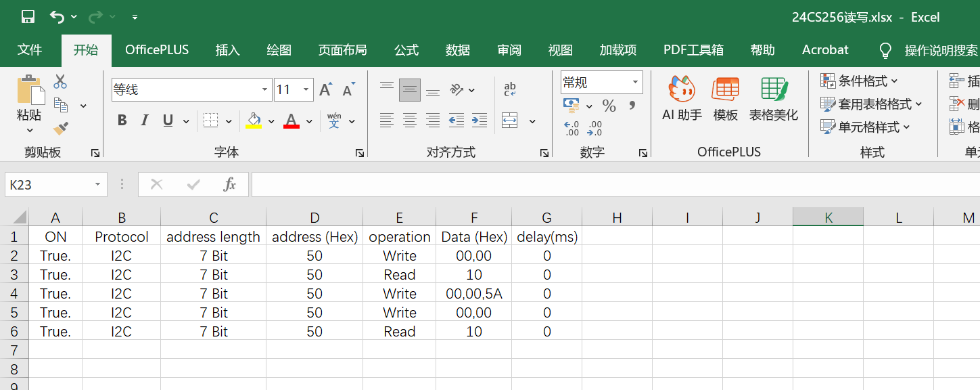Open fill color dropdown arrow
The width and height of the screenshot is (980, 390).
pos(271,121)
